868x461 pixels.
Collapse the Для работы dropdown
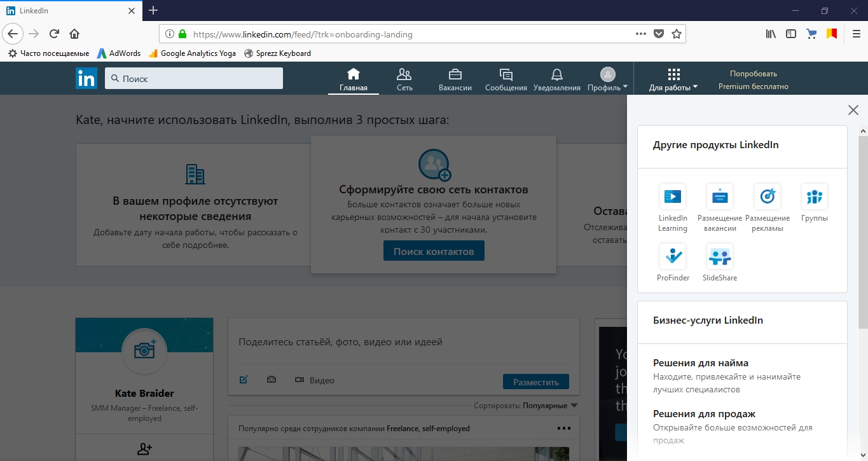coord(673,79)
